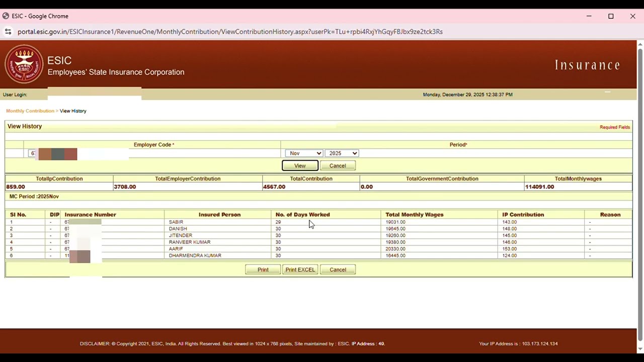Screen dimensions: 644x362
Task: Click wages value 16445.00
Action: 395,255
